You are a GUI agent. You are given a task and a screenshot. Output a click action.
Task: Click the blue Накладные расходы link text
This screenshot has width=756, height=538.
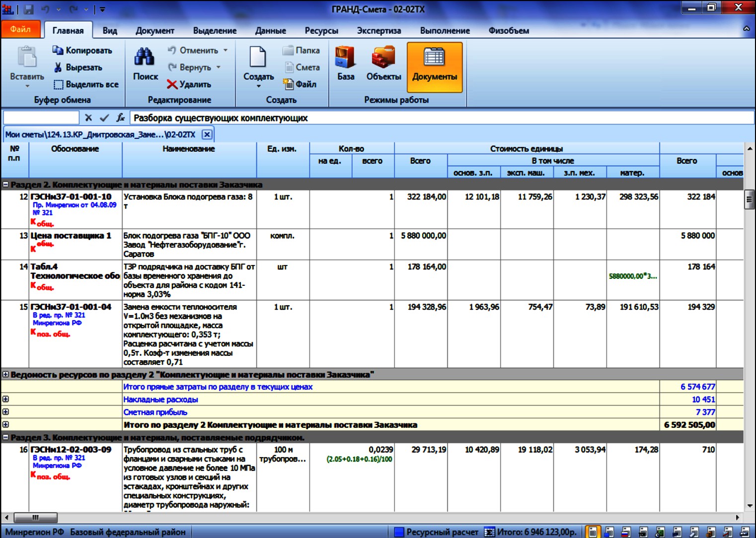coord(160,400)
